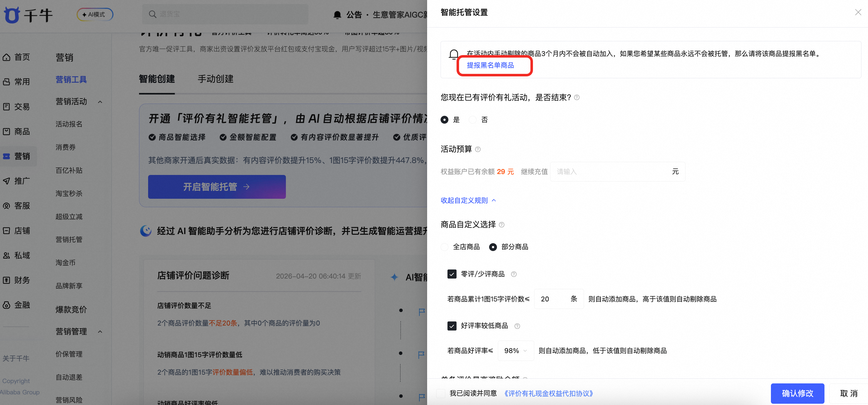Toggle the 好评率较低商品 checkbox
Viewport: 868px width, 405px height.
point(452,326)
